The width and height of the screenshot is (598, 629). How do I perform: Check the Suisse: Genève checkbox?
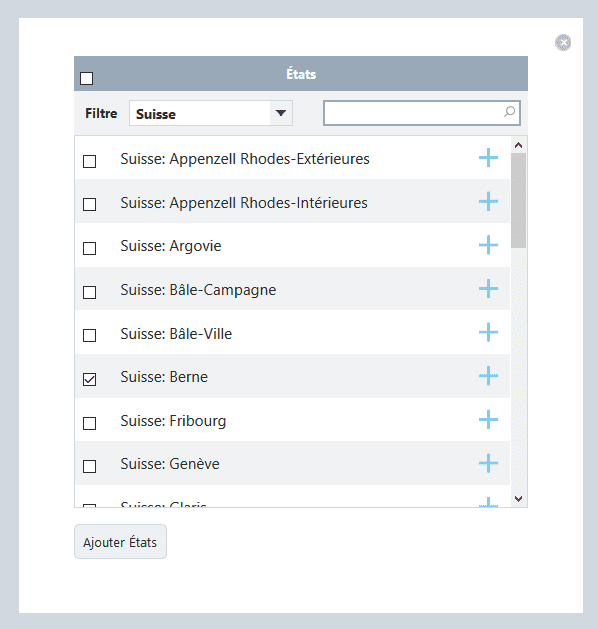pyautogui.click(x=89, y=467)
